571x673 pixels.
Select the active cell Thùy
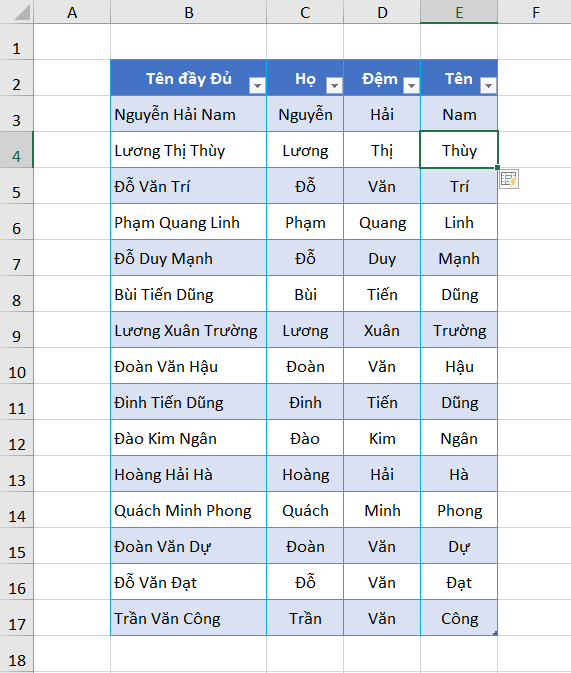tap(459, 150)
